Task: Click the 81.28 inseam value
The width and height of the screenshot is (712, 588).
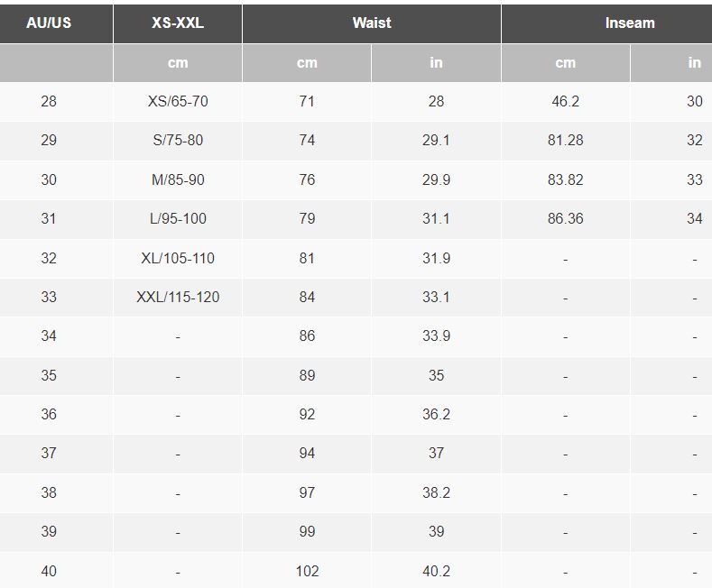Action: click(565, 140)
